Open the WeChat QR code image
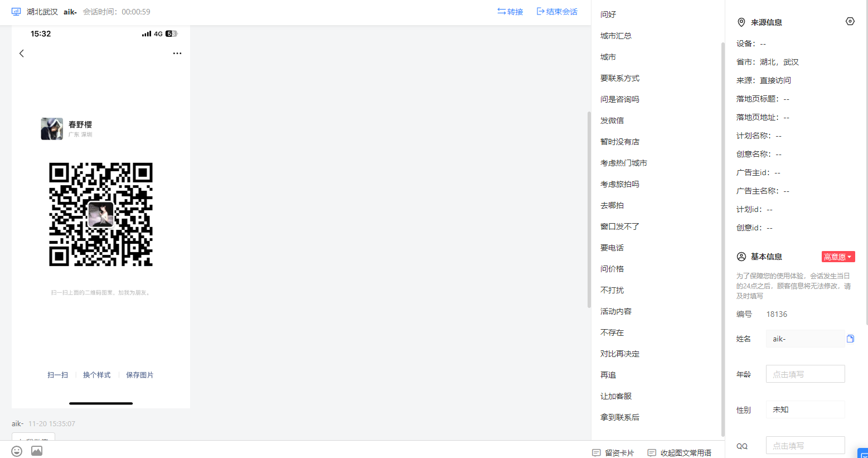Screen dimensions: 868x458 pos(101,214)
